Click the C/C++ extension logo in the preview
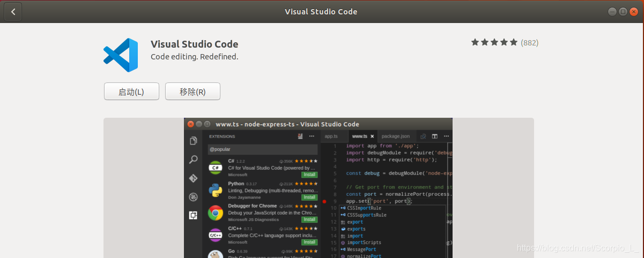644x258 pixels. point(216,235)
